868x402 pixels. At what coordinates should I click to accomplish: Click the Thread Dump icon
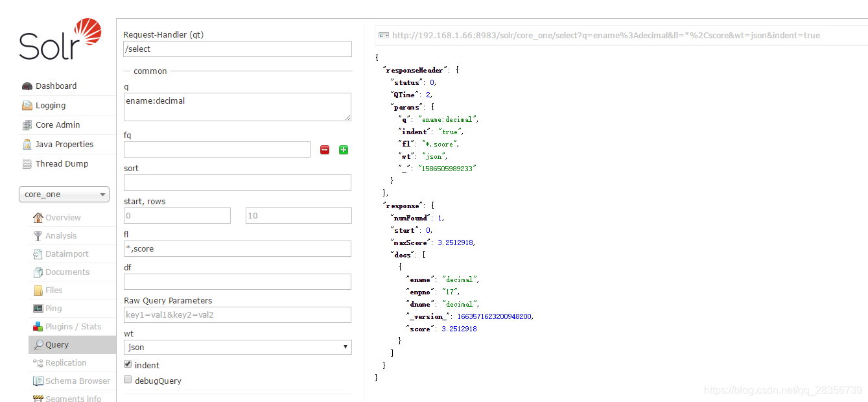point(27,163)
